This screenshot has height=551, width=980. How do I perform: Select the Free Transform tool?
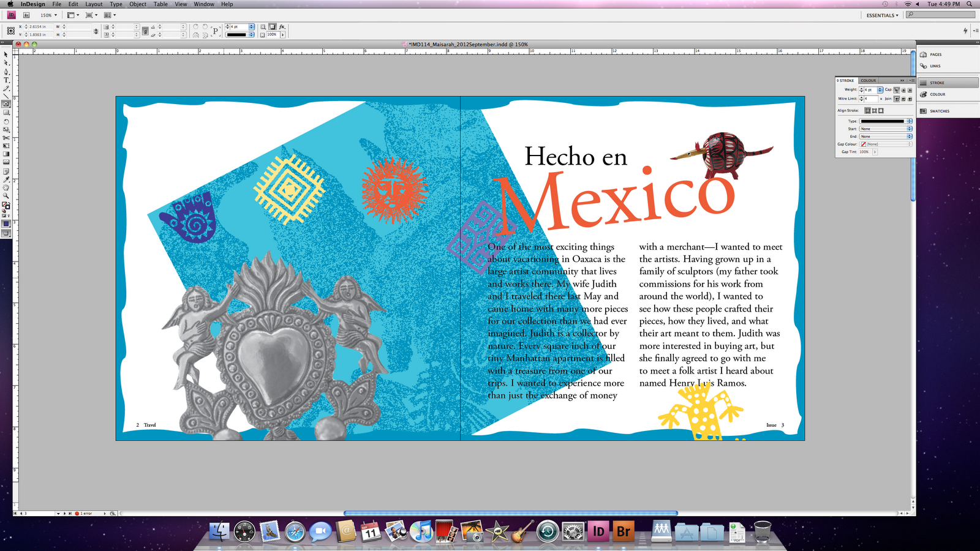[6, 146]
